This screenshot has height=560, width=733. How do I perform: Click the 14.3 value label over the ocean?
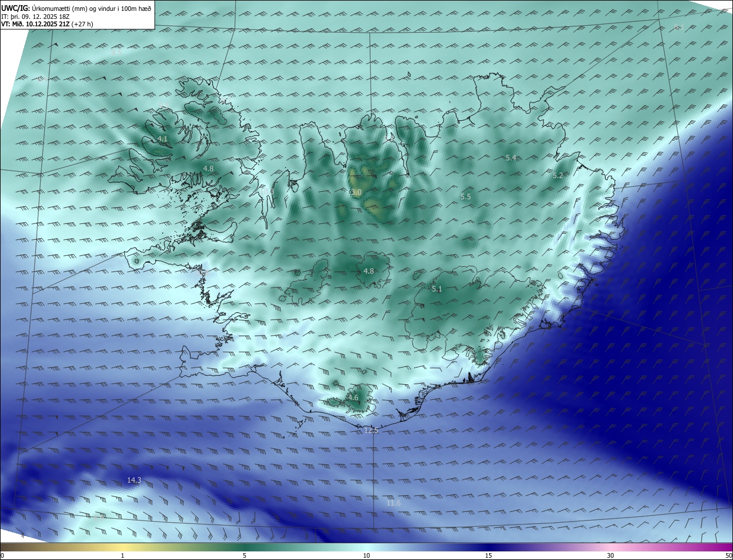click(134, 480)
